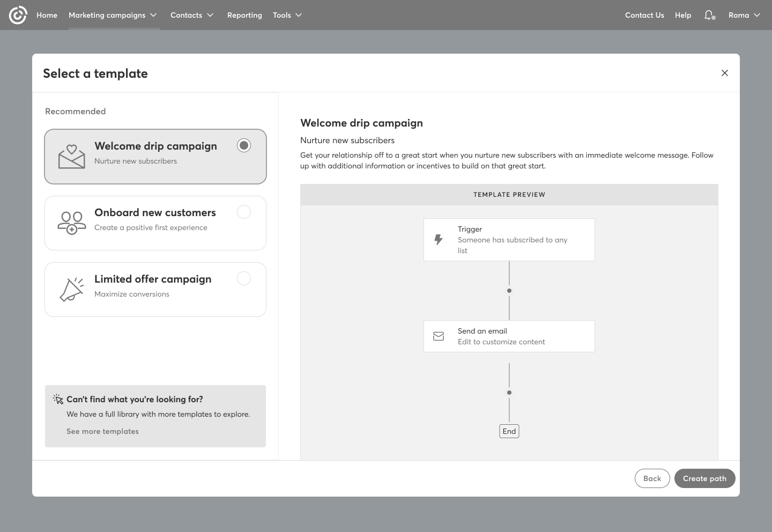Click the End node in template preview
772x532 pixels.
(509, 431)
